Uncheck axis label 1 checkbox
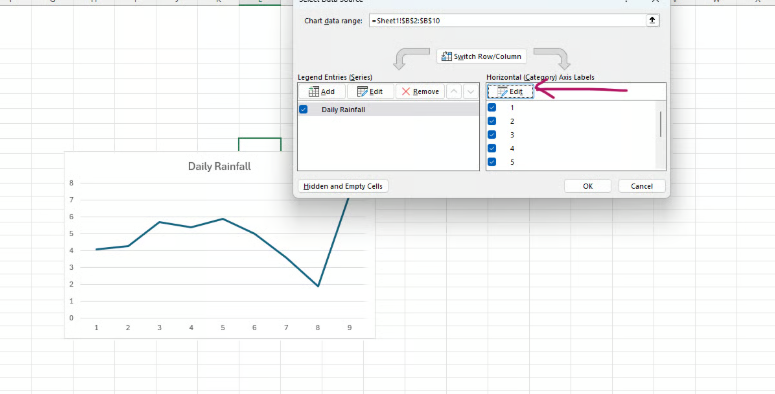775x394 pixels. pos(492,107)
